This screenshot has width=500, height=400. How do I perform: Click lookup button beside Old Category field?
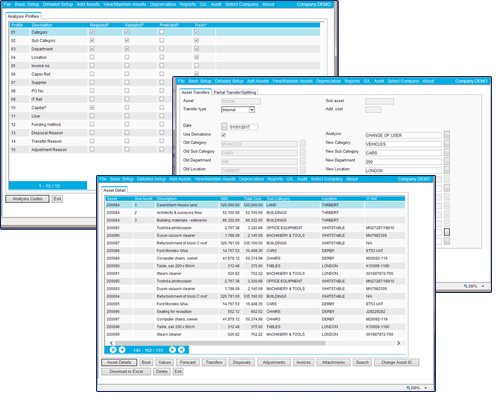303,144
